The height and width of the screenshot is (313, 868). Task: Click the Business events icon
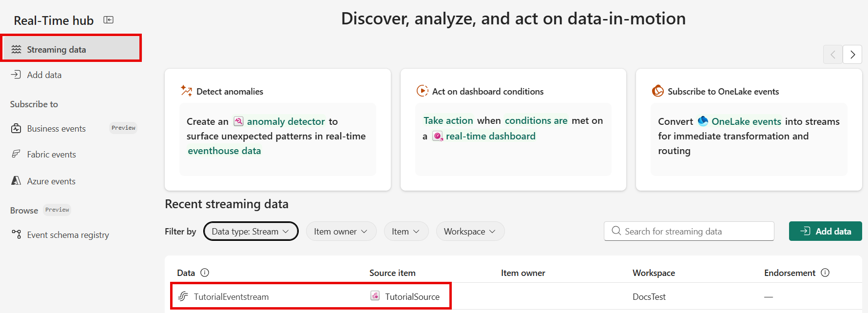coord(16,128)
